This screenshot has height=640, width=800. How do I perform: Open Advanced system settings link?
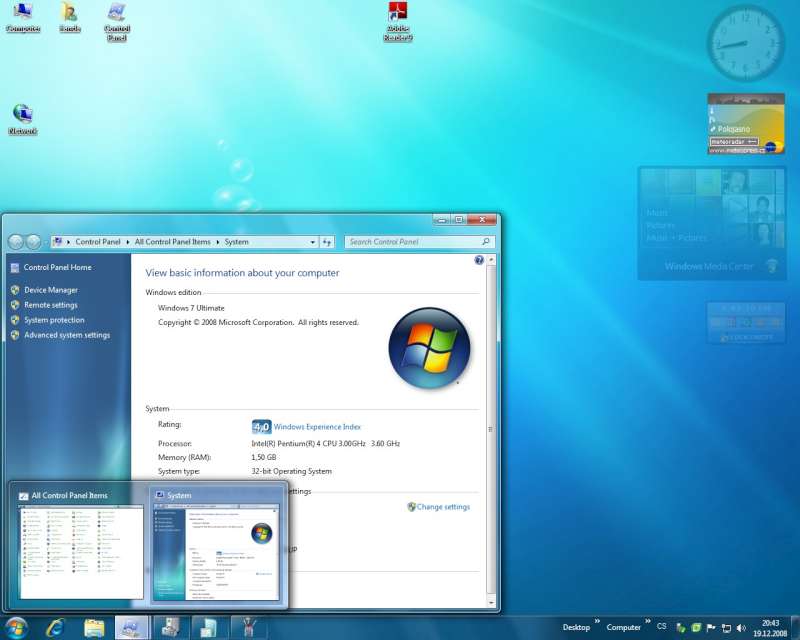[67, 335]
